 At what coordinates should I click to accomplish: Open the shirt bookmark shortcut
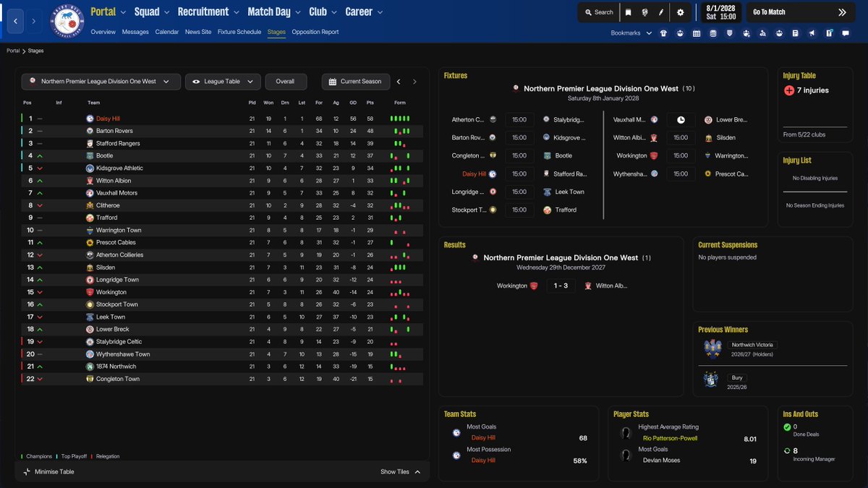(x=663, y=33)
